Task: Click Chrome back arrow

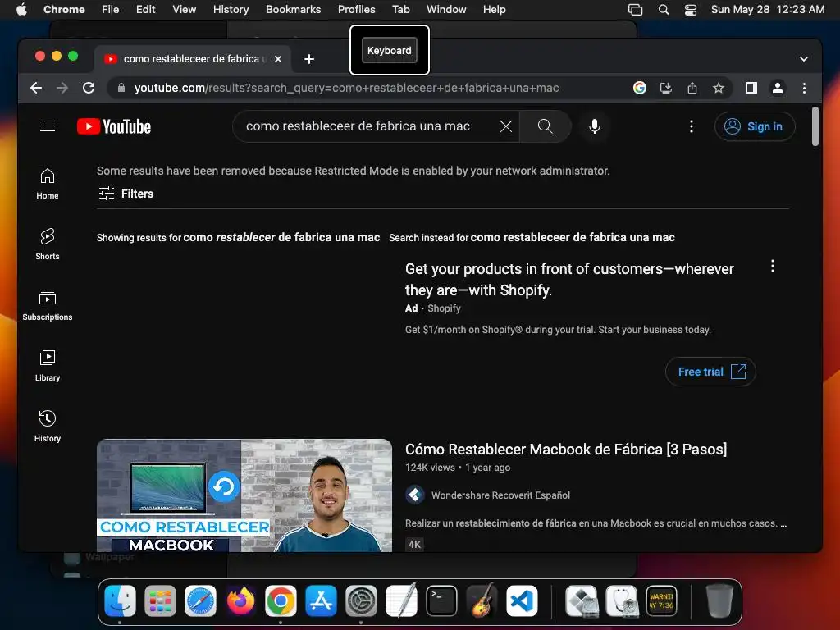Action: tap(36, 88)
